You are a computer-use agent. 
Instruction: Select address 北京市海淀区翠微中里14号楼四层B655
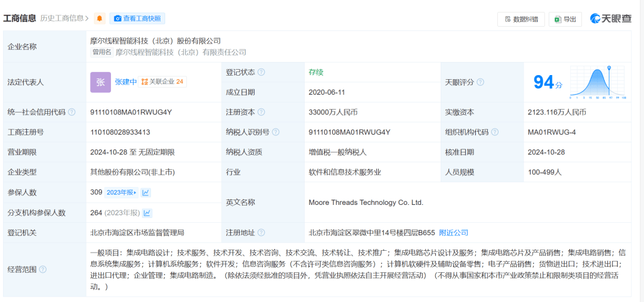371,233
